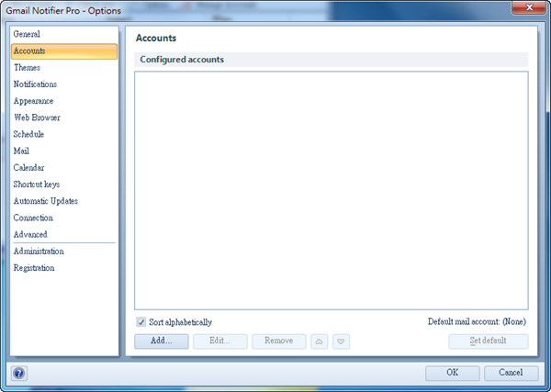Open help via question mark icon

pyautogui.click(x=19, y=373)
